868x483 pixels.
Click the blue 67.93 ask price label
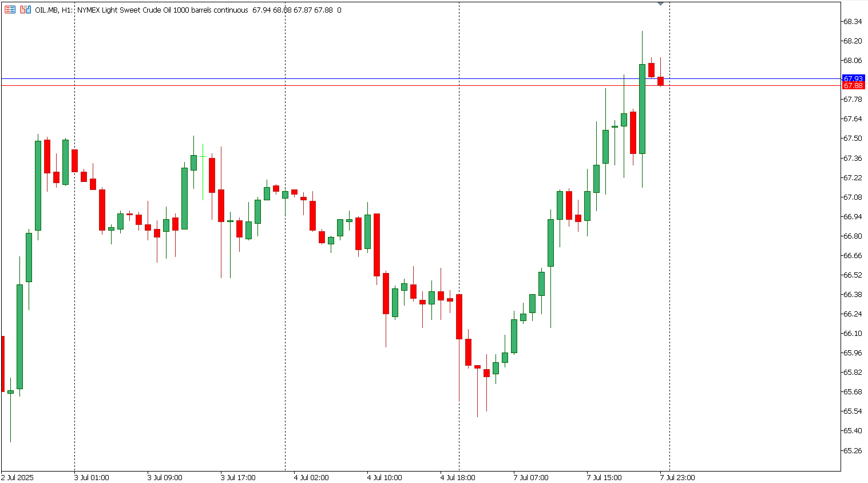(x=853, y=78)
